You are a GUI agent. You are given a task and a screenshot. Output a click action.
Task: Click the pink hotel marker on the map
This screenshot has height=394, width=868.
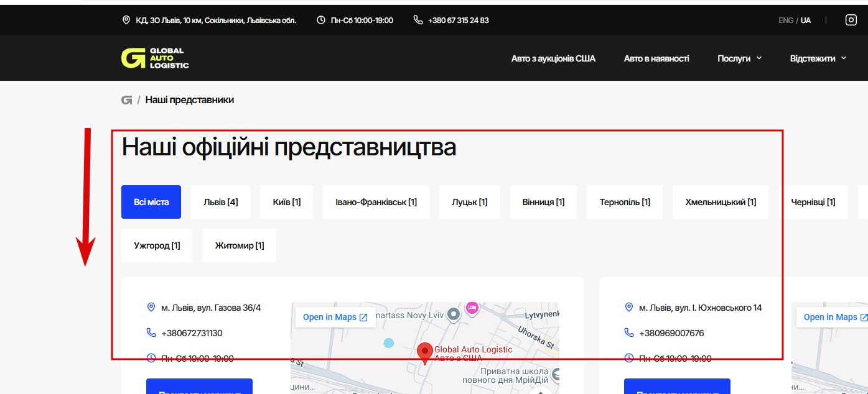pos(472,307)
